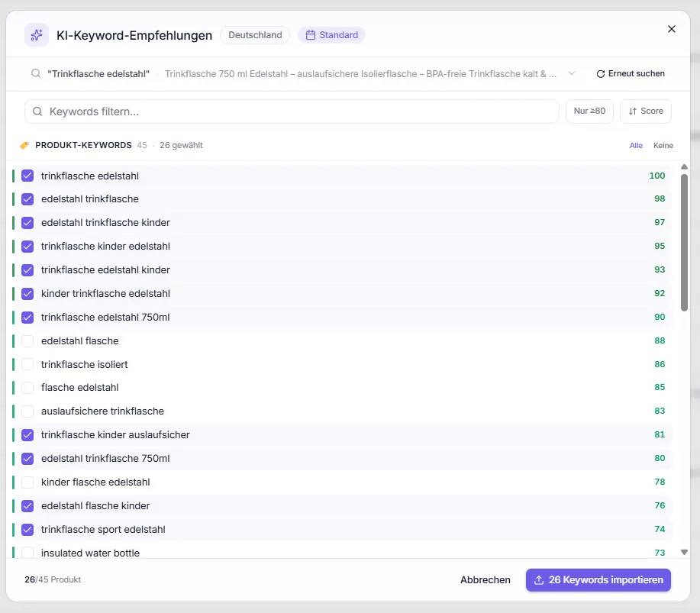This screenshot has width=700, height=613.
Task: Click the "26 gewählt" count label
Action: pyautogui.click(x=181, y=146)
